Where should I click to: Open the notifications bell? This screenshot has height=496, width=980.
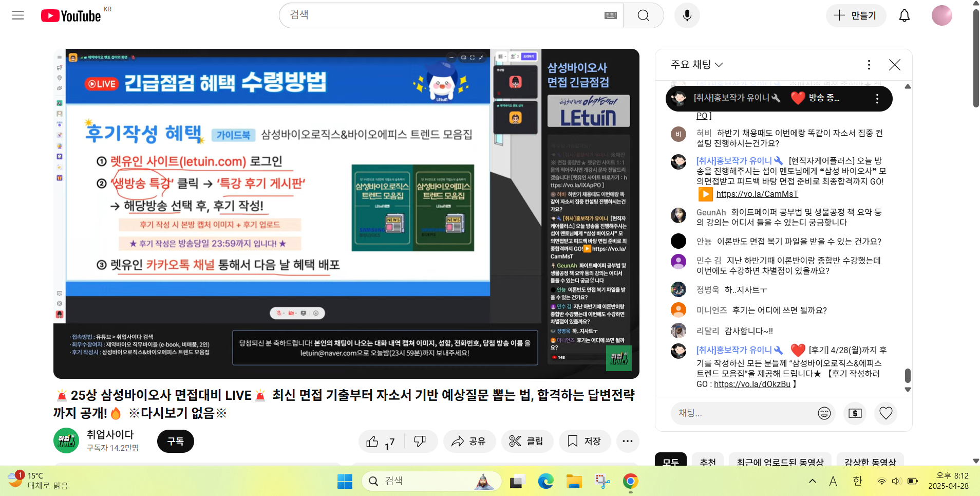(904, 15)
